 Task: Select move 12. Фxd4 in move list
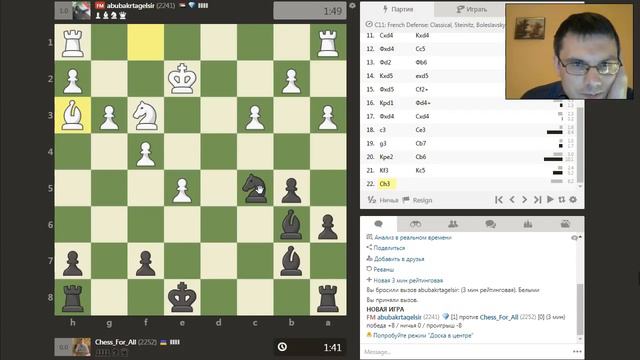[x=387, y=49]
